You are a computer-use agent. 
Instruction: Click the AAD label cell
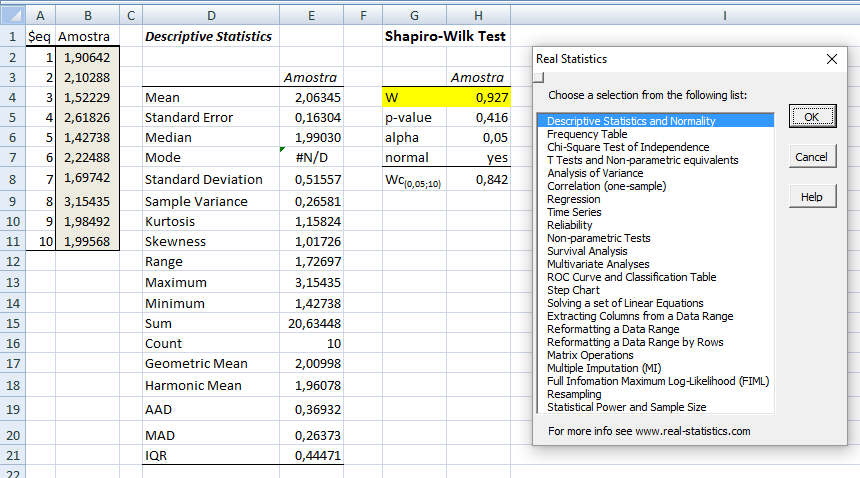coord(211,409)
